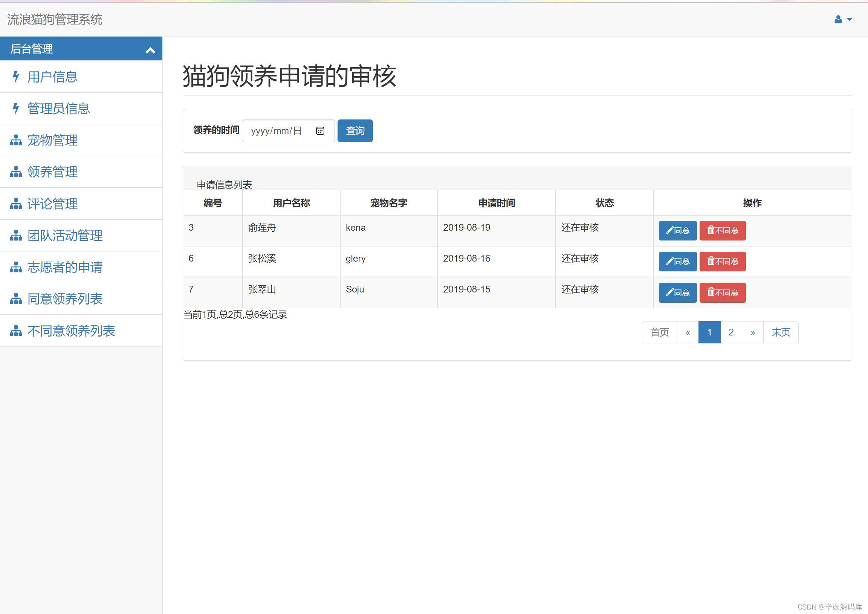Viewport: 868px width, 614px height.
Task: Click the sitemap icon beside 领养管理
Action: click(x=16, y=172)
